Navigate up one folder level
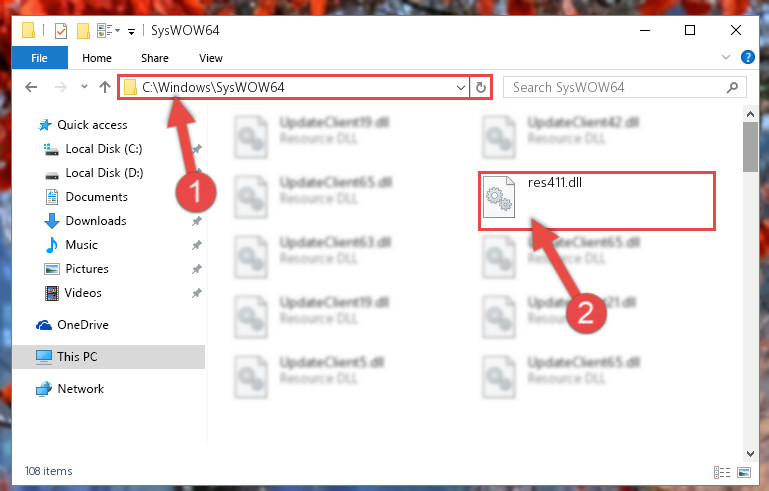This screenshot has width=769, height=491. point(104,87)
